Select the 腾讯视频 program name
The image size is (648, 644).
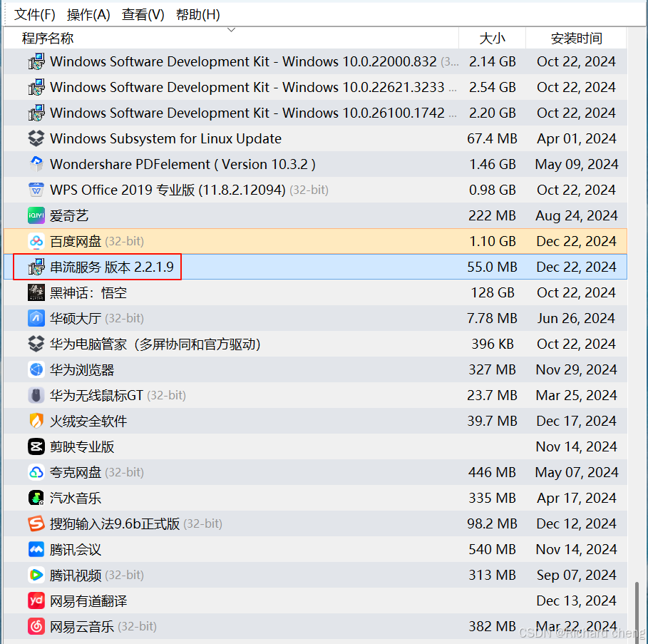pos(76,575)
